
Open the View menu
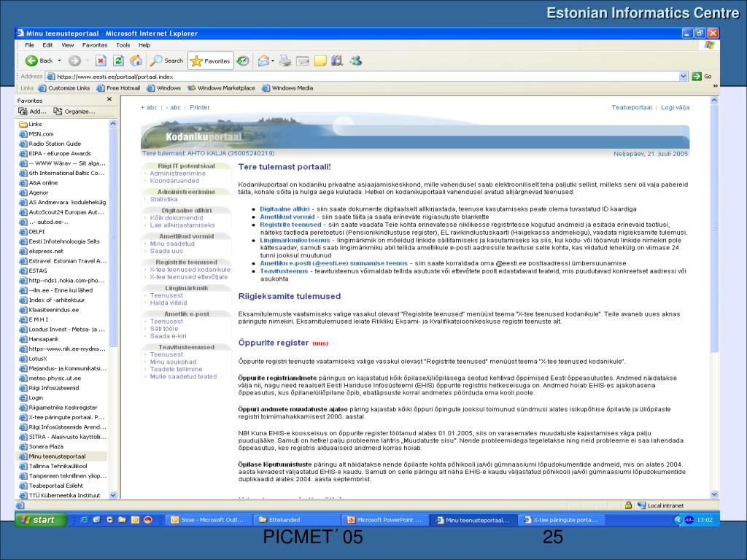click(x=68, y=45)
